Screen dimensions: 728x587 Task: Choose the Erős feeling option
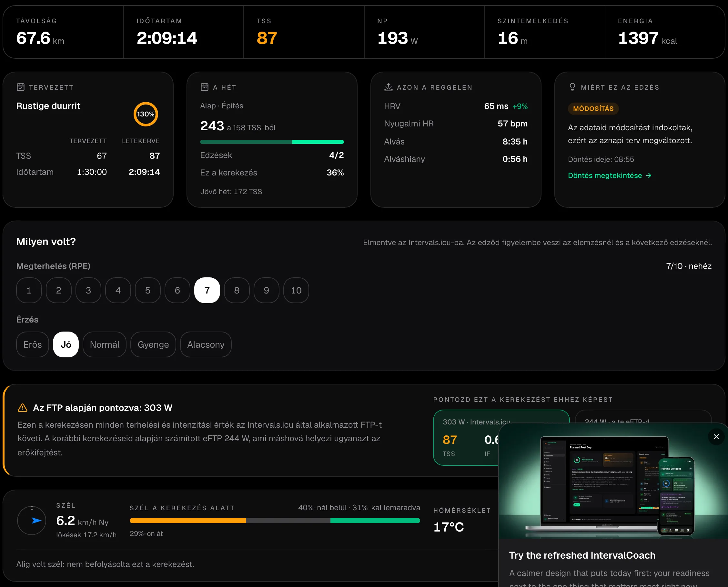point(33,344)
